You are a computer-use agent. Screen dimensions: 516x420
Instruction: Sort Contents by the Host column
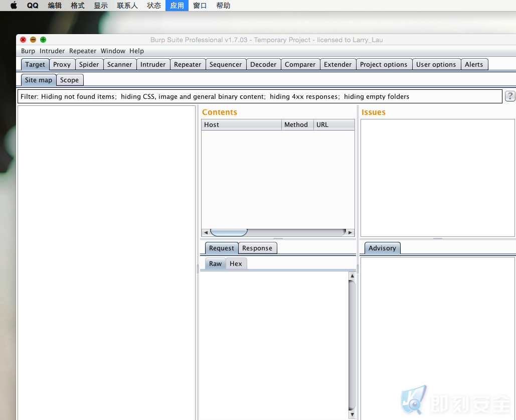pyautogui.click(x=241, y=124)
